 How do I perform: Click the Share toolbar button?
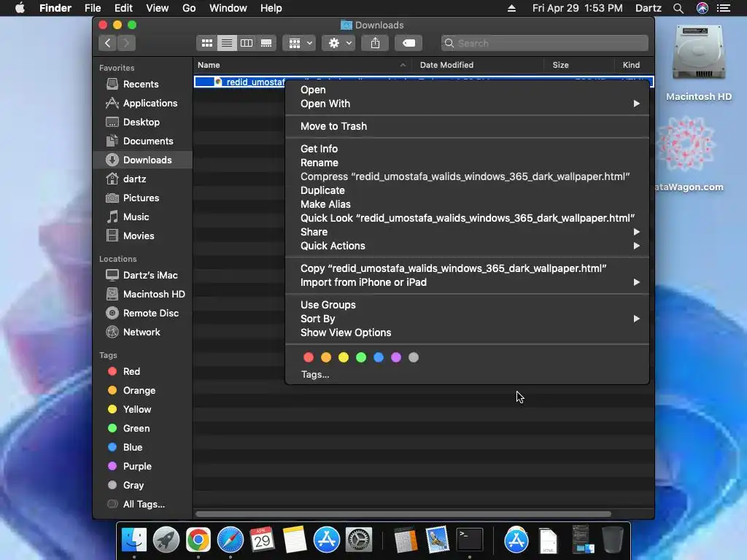(376, 43)
